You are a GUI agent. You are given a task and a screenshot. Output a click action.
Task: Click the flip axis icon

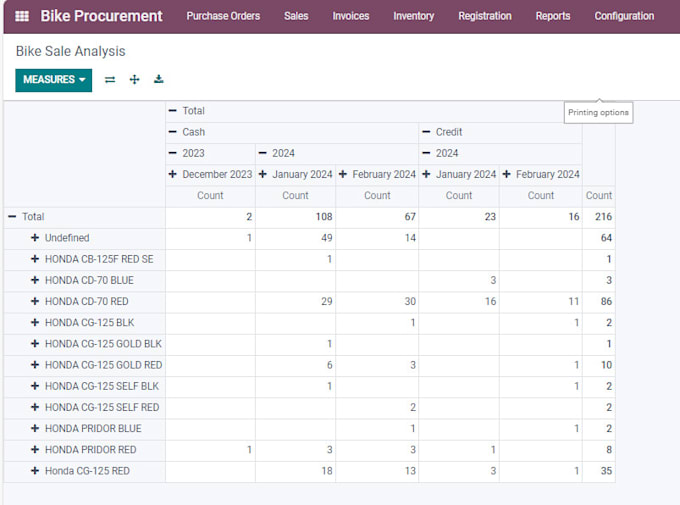coord(110,80)
